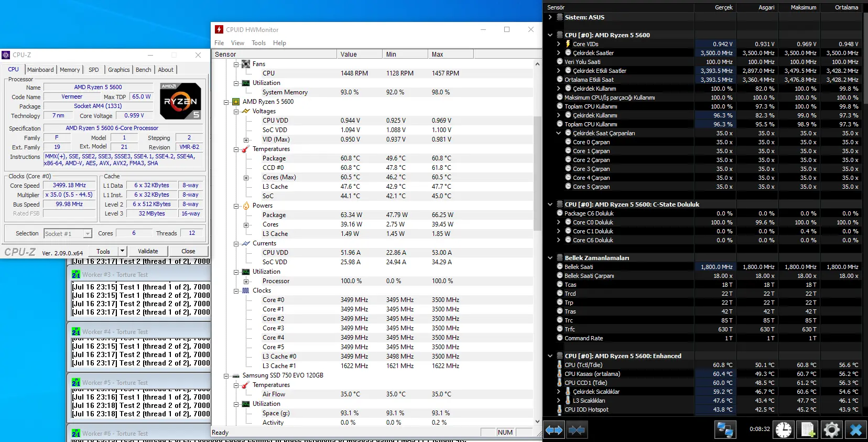
Task: Switch to the Memory tab in CPU-Z
Action: click(70, 70)
